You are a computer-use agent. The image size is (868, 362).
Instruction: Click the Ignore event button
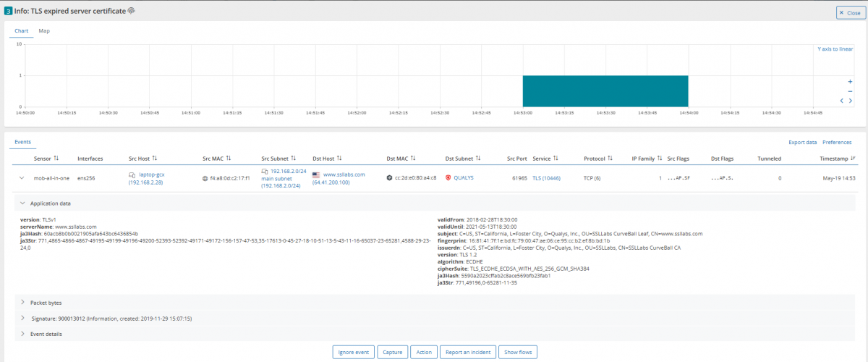354,353
